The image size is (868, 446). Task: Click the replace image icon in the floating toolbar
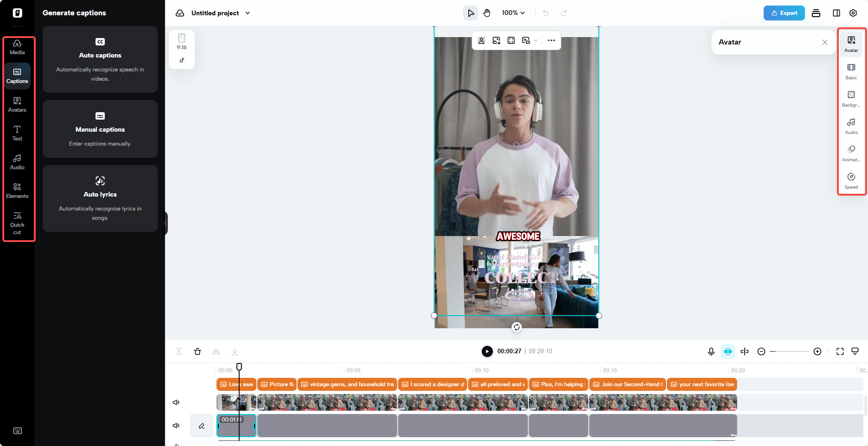pyautogui.click(x=496, y=40)
